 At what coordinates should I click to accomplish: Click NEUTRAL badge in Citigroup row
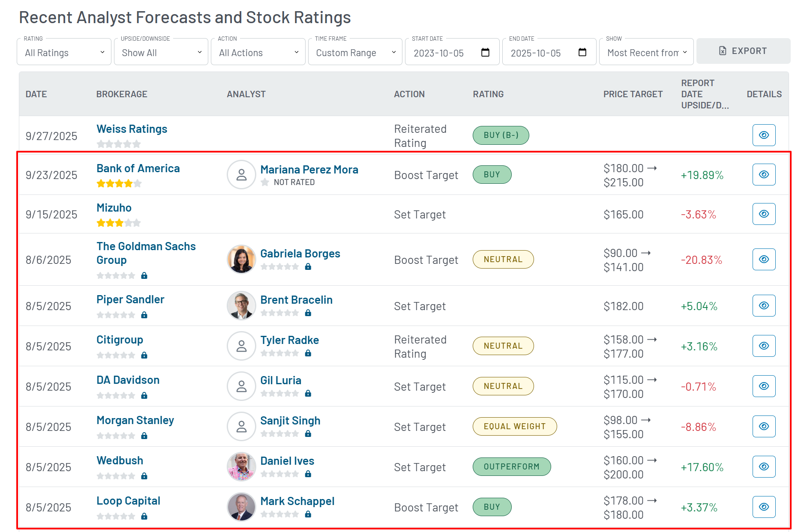click(x=503, y=346)
